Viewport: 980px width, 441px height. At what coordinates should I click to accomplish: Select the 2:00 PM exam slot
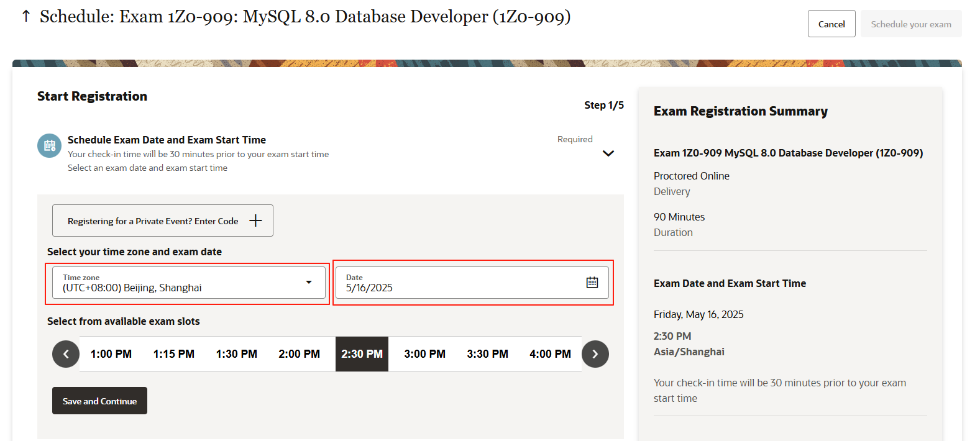[x=300, y=354]
